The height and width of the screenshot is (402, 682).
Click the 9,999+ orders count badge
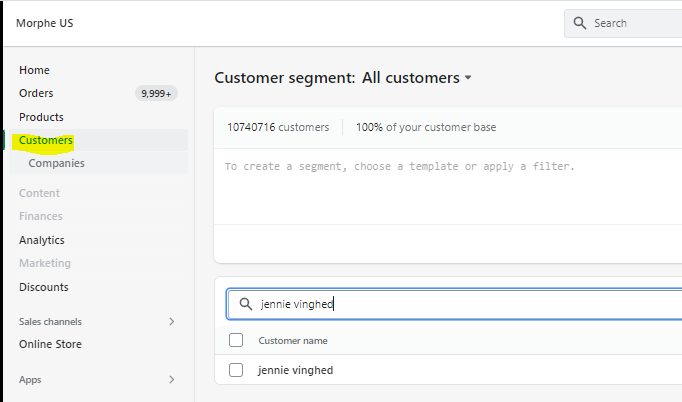click(156, 93)
